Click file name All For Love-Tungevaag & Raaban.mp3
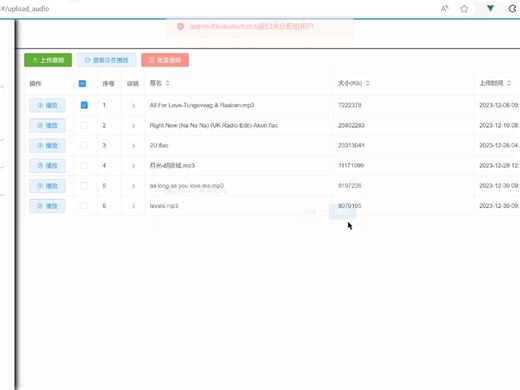The image size is (520, 390). (202, 105)
